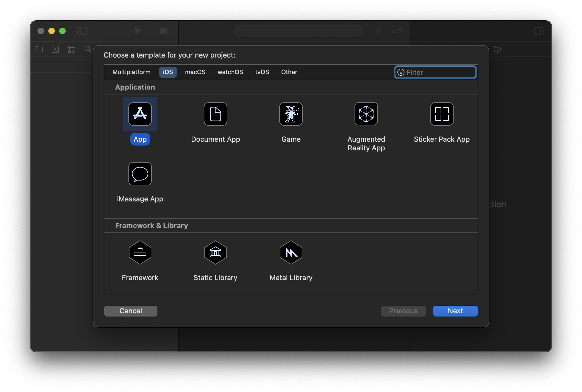The height and width of the screenshot is (392, 582).
Task: Click the Cancel button
Action: [131, 311]
